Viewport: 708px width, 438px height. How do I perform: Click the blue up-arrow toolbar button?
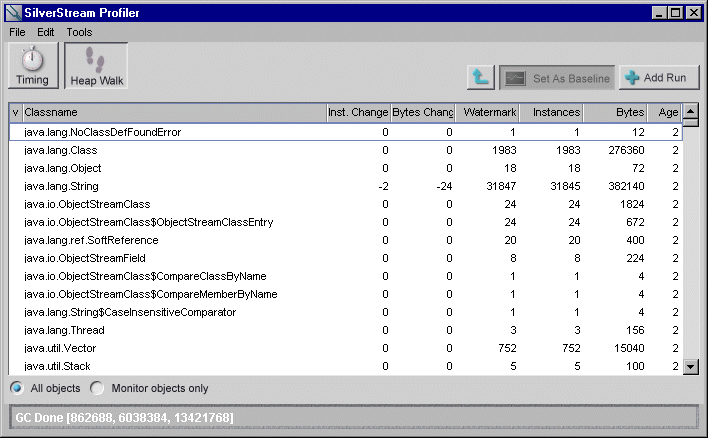coord(480,78)
